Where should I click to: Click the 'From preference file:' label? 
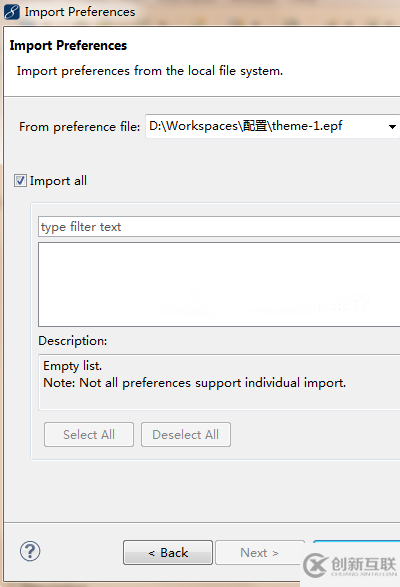[x=80, y=127]
